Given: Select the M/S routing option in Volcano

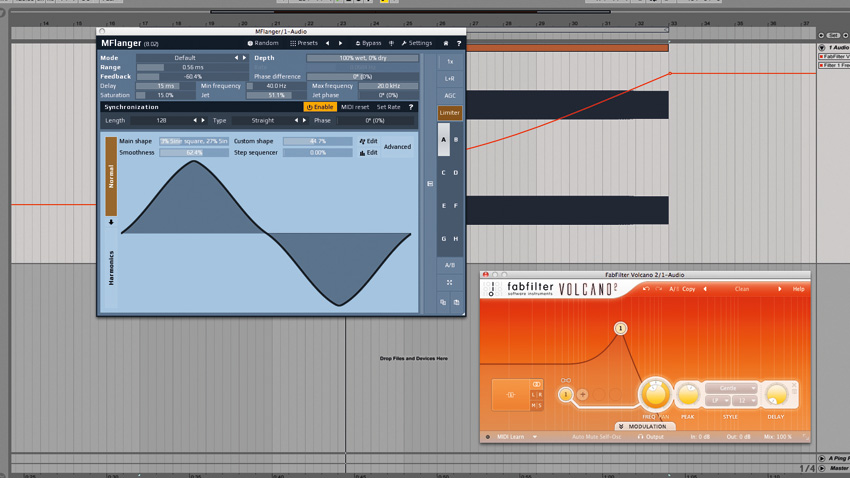Looking at the screenshot, I should [x=537, y=405].
